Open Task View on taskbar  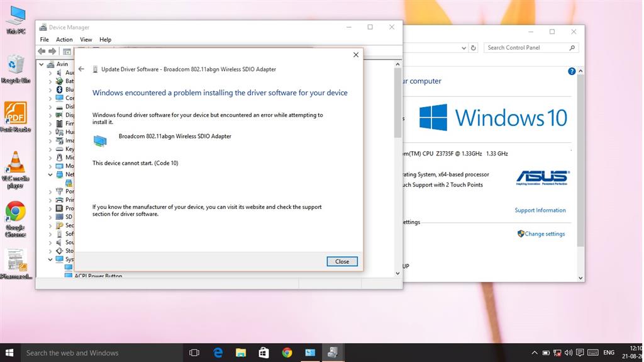click(x=194, y=353)
